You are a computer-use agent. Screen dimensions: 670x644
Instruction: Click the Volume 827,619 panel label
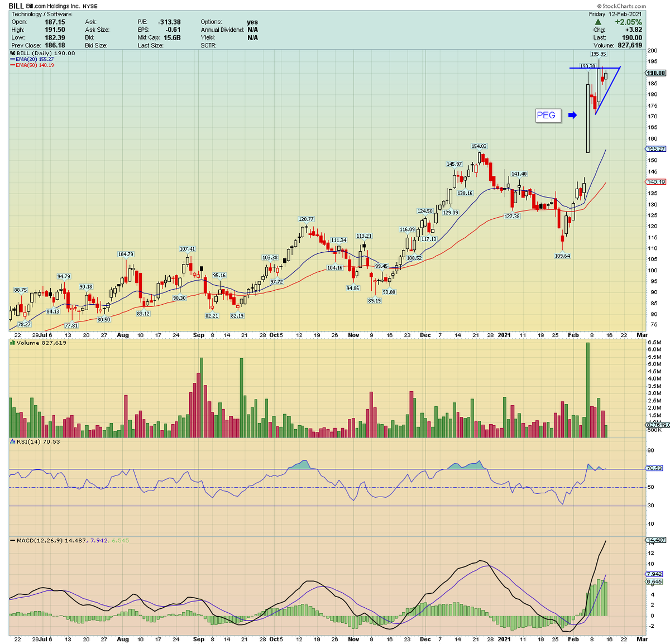[39, 343]
